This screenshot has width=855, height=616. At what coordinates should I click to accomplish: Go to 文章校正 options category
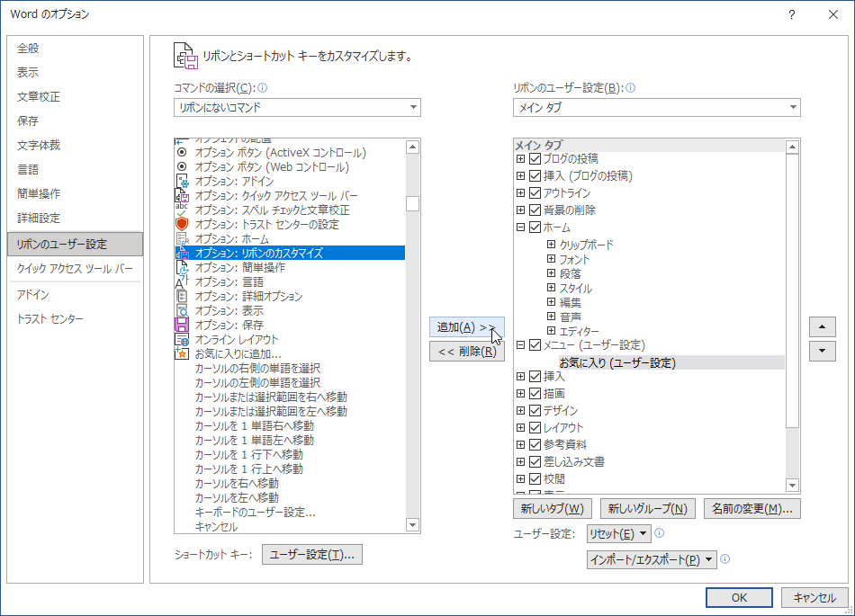(76, 96)
